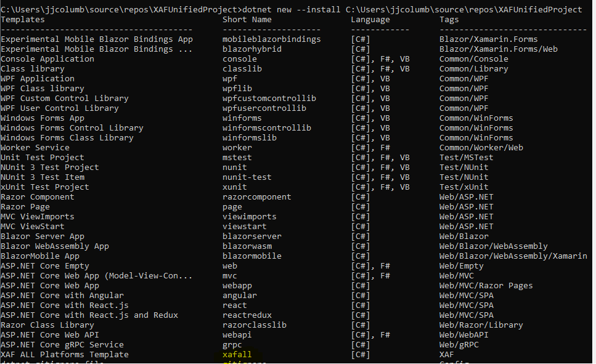Click 'react' short name

tap(235, 306)
